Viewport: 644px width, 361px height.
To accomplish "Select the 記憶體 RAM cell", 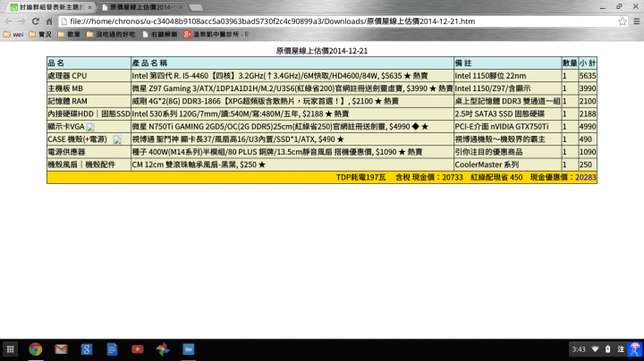I will click(x=89, y=101).
